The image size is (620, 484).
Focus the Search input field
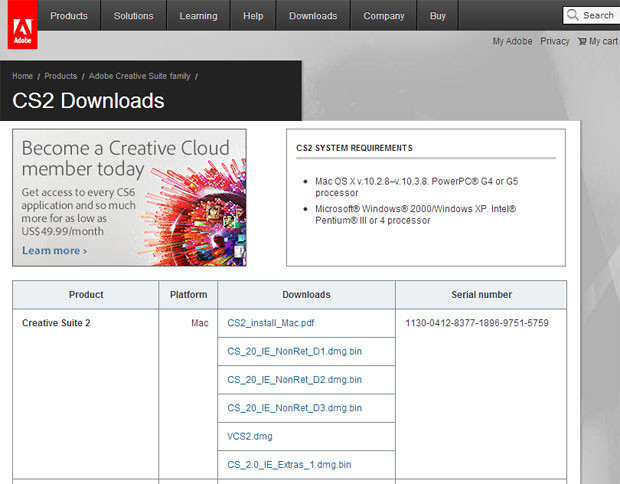(x=592, y=15)
